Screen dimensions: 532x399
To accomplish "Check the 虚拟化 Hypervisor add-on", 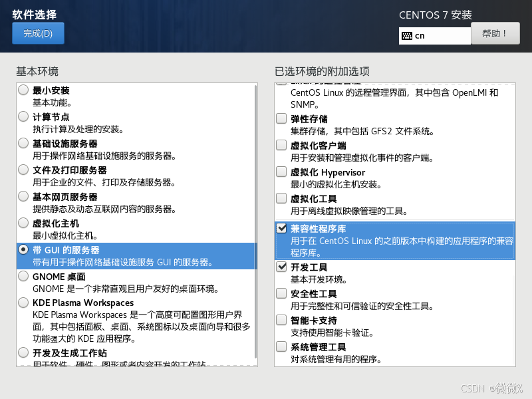I will [281, 172].
